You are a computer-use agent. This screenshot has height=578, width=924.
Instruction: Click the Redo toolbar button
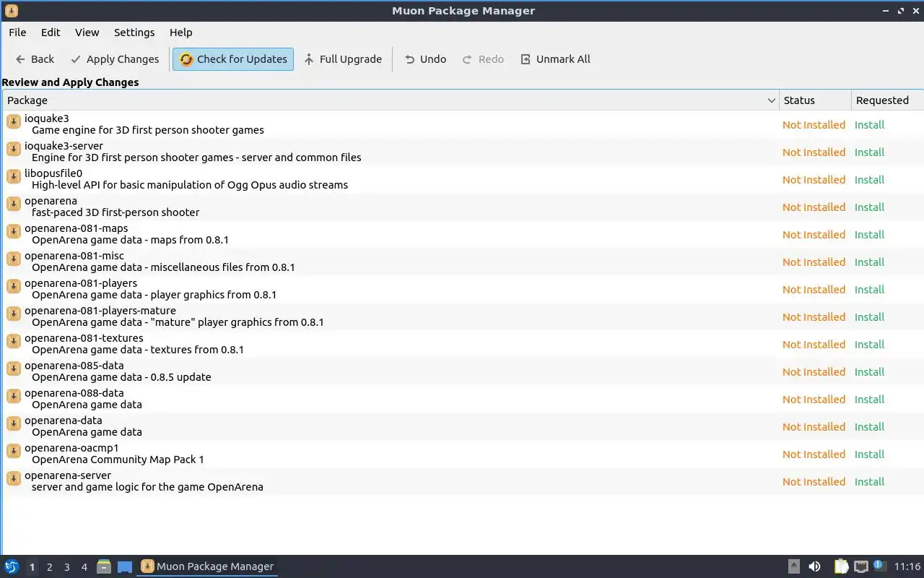click(x=483, y=59)
